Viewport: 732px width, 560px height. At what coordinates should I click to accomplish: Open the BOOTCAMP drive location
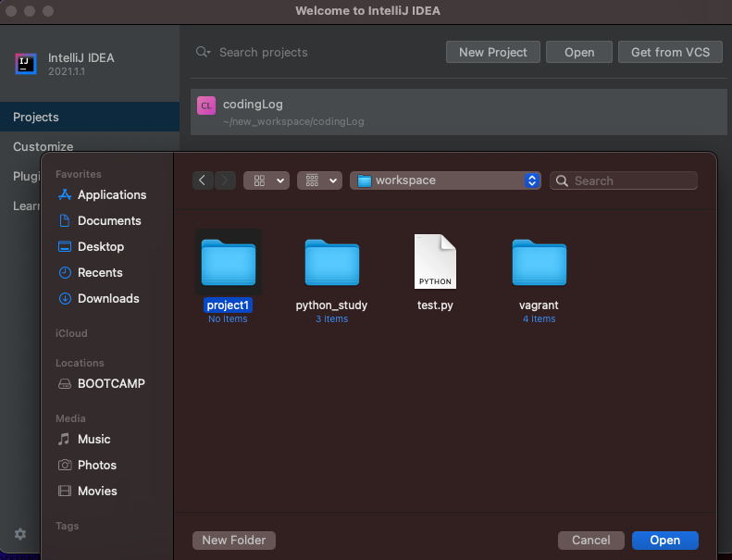pyautogui.click(x=102, y=383)
